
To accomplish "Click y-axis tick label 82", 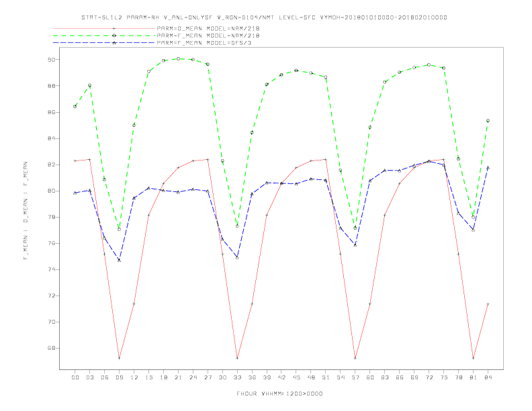I will click(x=51, y=165).
